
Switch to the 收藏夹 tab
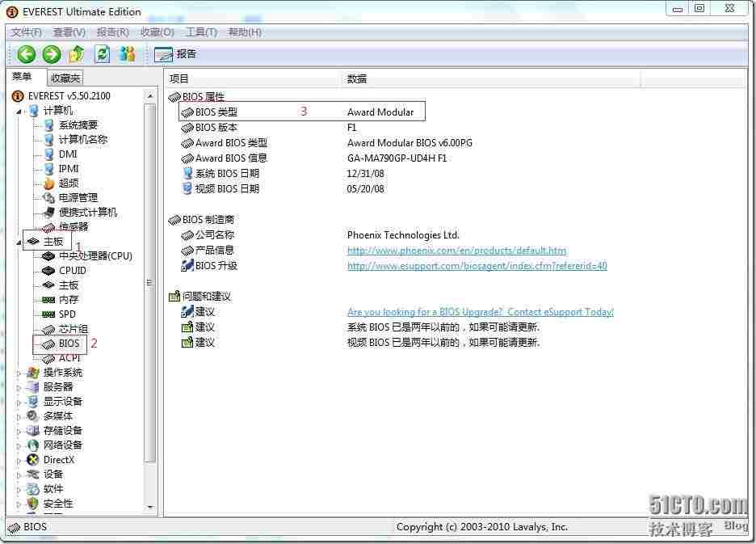(64, 78)
